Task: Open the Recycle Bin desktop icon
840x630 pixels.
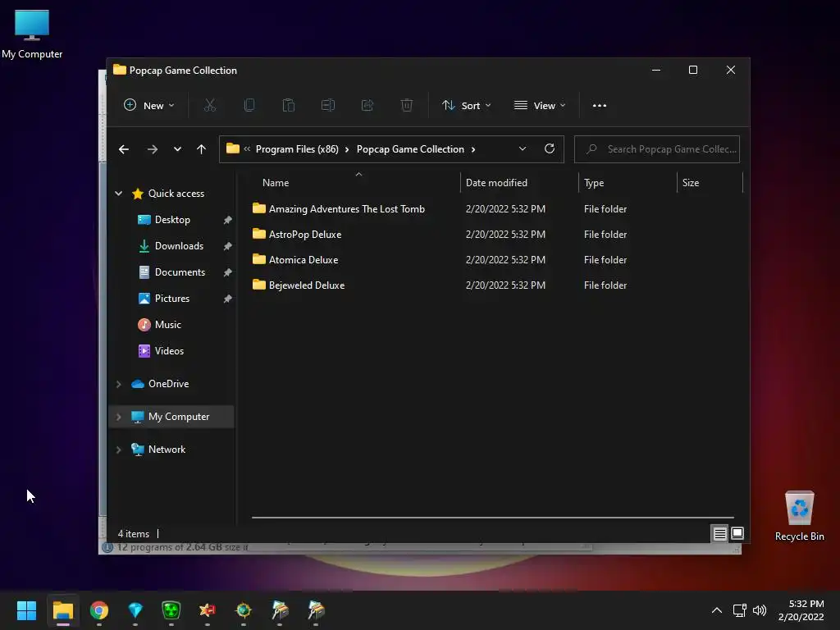Action: click(799, 517)
